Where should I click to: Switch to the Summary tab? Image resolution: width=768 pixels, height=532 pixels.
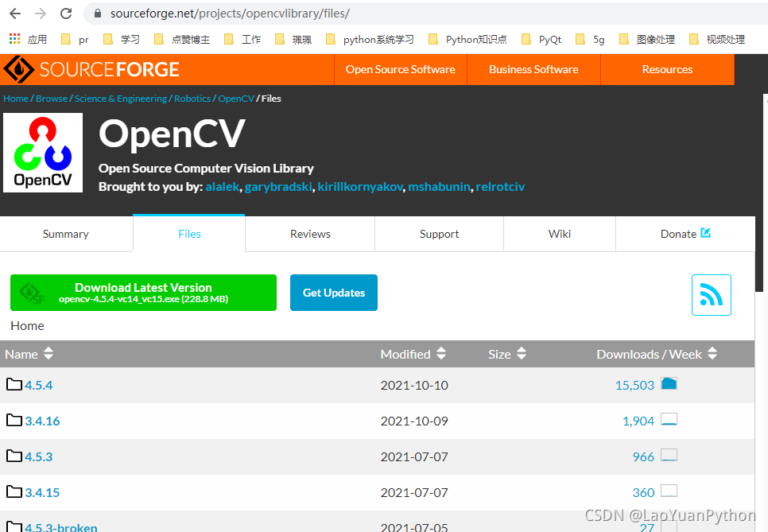pyautogui.click(x=66, y=234)
